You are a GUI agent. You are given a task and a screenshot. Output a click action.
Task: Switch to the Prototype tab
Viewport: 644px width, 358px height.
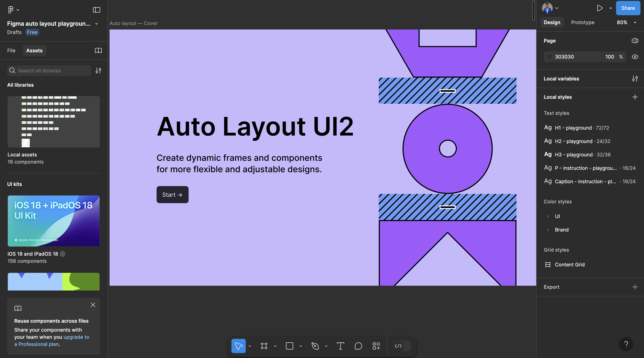click(x=583, y=23)
